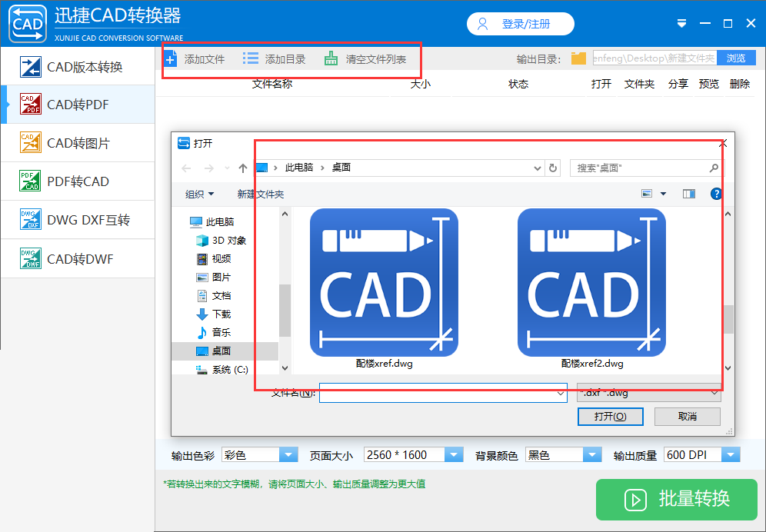Choose DWG DXF互转 from sidebar
The width and height of the screenshot is (766, 532).
78,220
